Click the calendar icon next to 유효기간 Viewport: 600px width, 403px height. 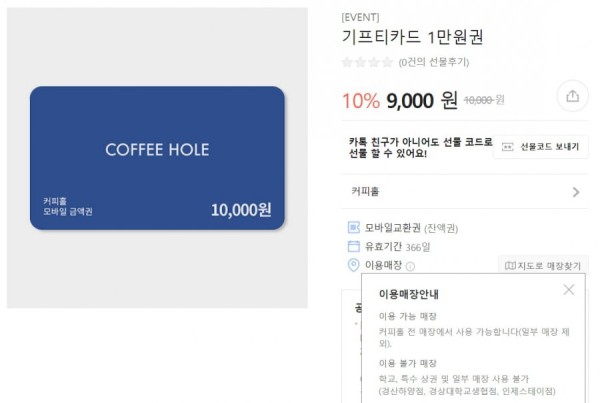tap(353, 246)
